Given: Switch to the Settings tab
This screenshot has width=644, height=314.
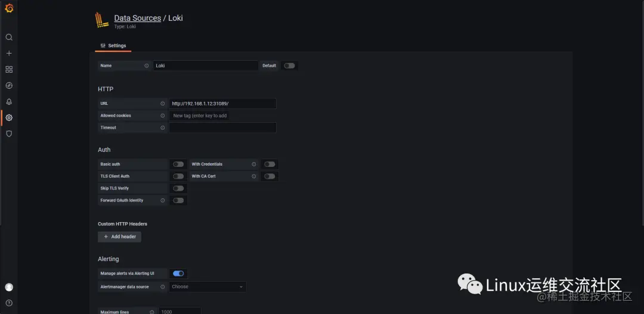Looking at the screenshot, I should click(113, 45).
